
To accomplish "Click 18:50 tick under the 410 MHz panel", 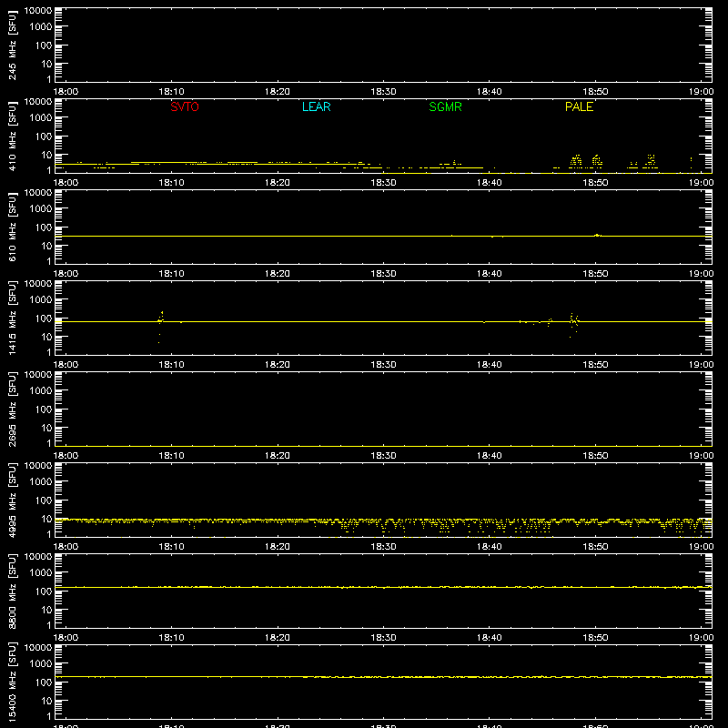I will (x=595, y=183).
